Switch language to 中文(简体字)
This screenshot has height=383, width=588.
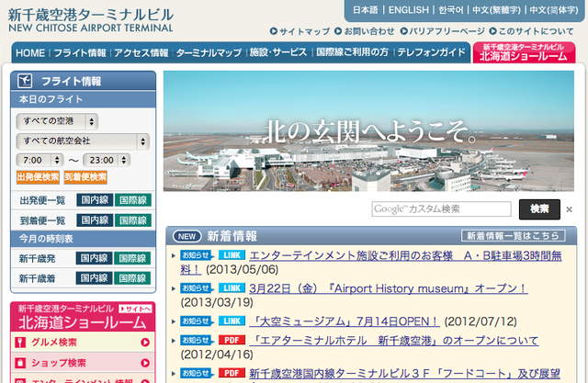coord(554,10)
